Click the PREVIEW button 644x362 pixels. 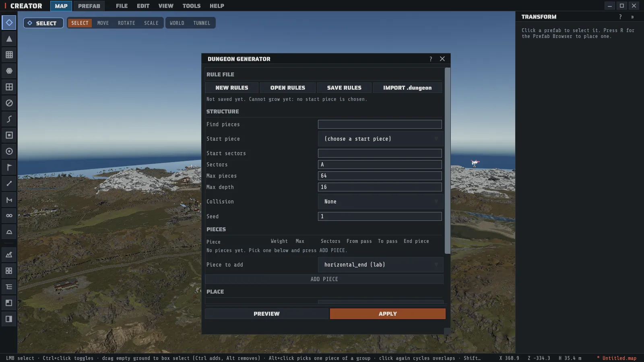tap(266, 314)
